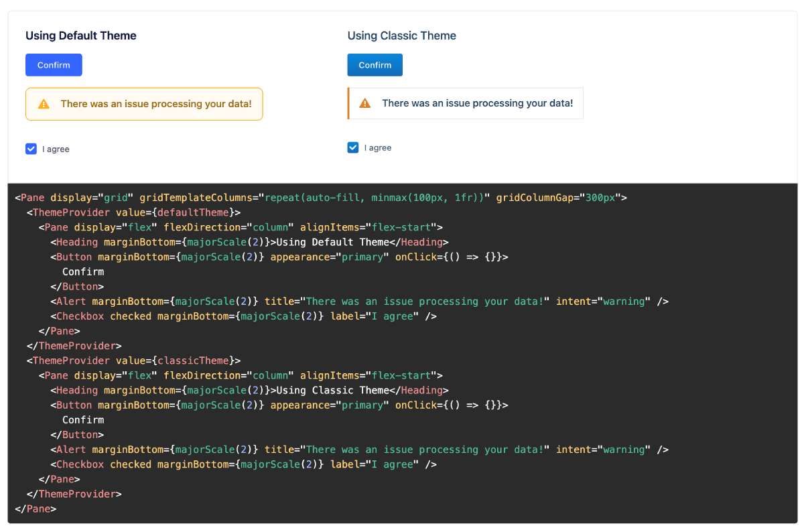The height and width of the screenshot is (532, 804).
Task: Click the orange left bar of the classic alert
Action: (x=348, y=103)
